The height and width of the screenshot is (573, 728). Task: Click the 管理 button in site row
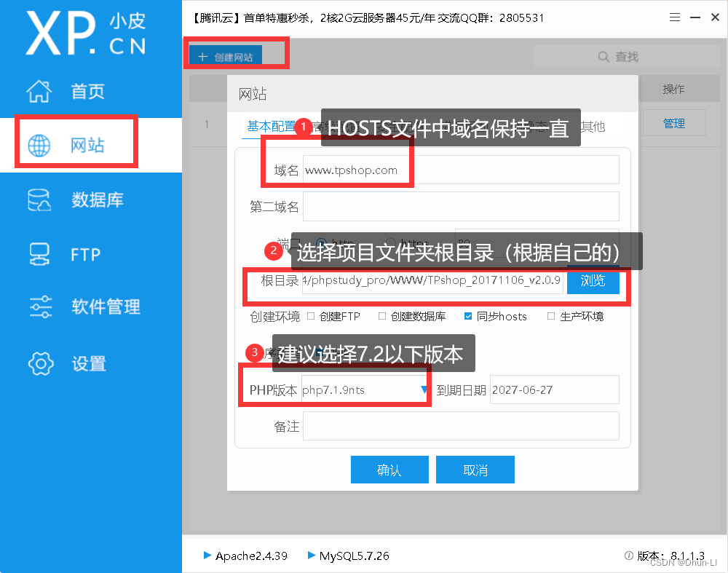pyautogui.click(x=674, y=123)
